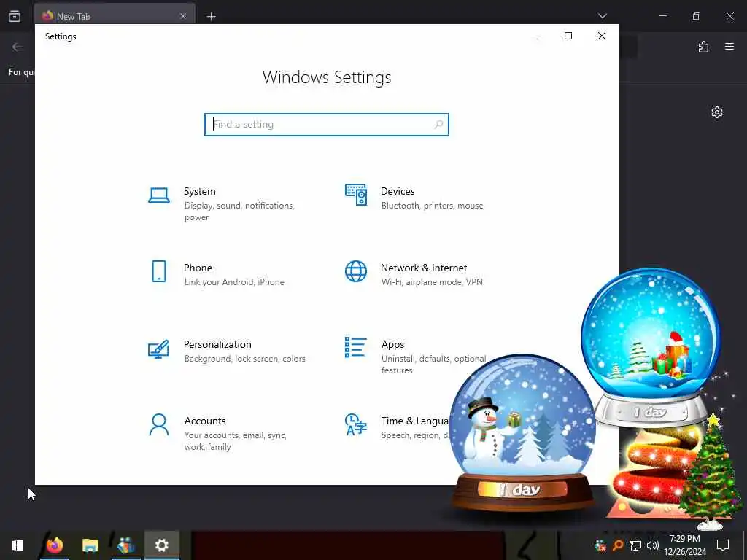
Task: Open Network & Internet category title
Action: tap(424, 268)
